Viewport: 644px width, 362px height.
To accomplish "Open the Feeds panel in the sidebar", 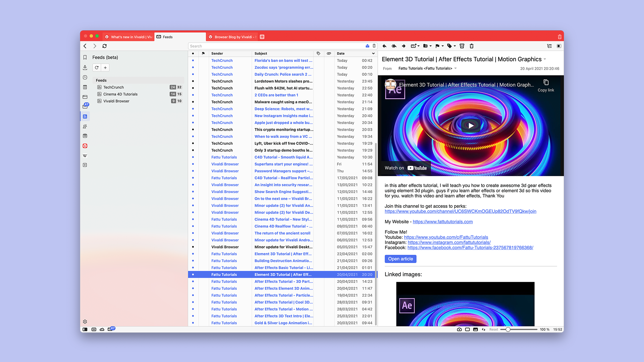I will (85, 116).
